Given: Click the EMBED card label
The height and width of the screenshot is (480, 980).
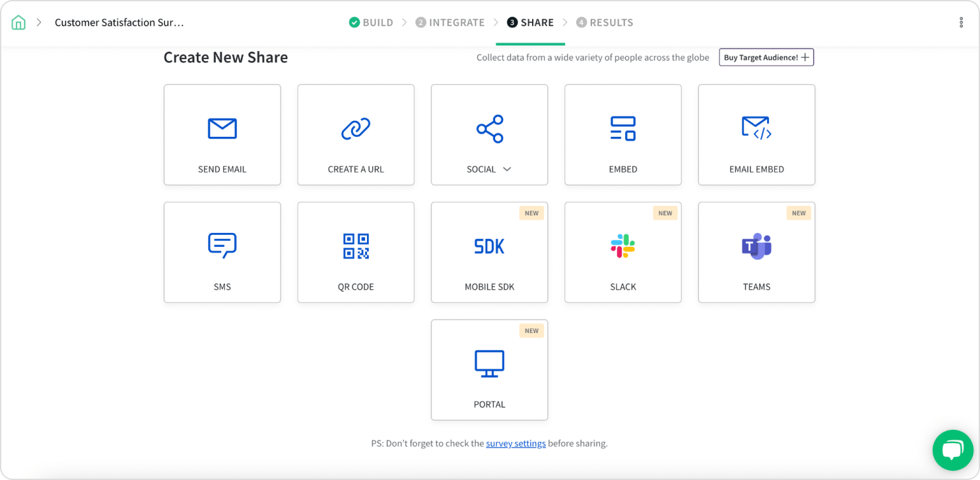Looking at the screenshot, I should click(623, 169).
